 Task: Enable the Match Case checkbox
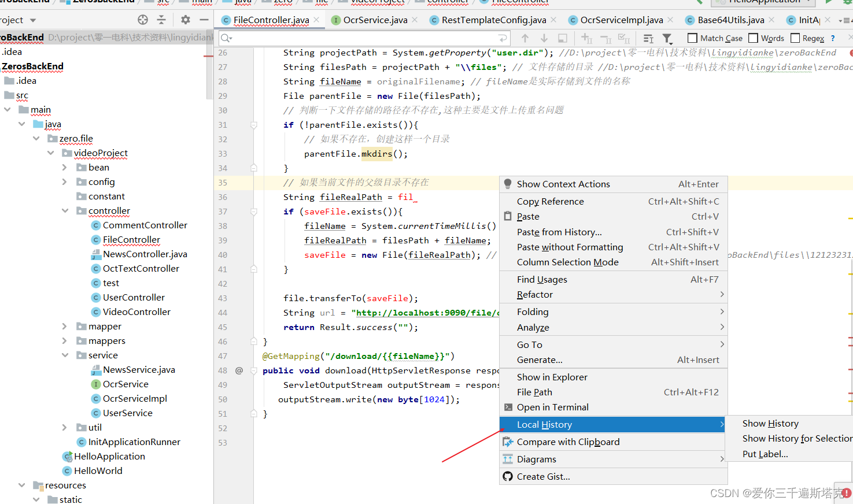point(692,38)
